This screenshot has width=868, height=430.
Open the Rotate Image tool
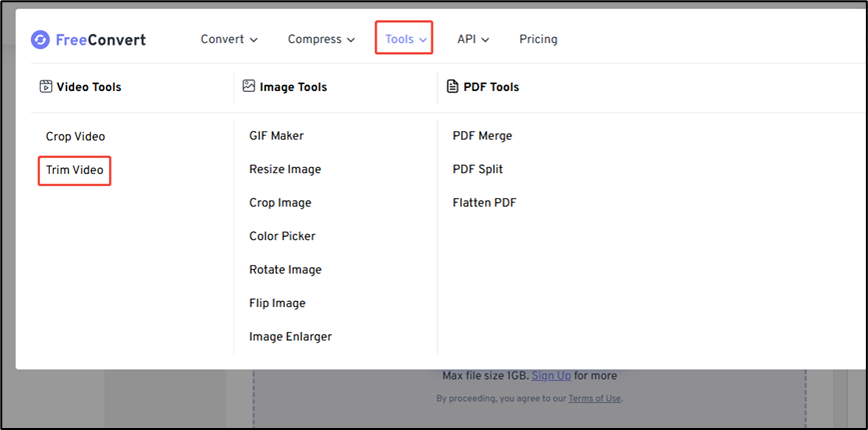pos(285,270)
